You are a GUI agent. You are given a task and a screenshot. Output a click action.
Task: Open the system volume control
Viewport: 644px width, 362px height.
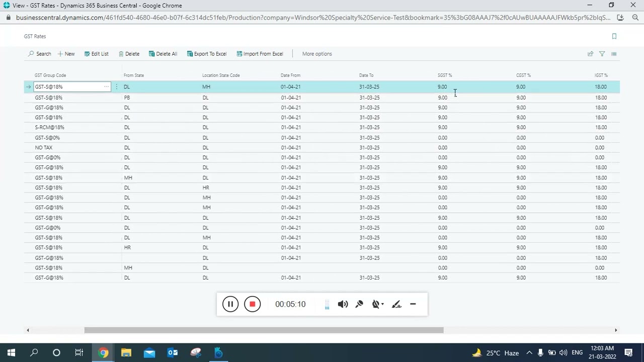point(563,352)
